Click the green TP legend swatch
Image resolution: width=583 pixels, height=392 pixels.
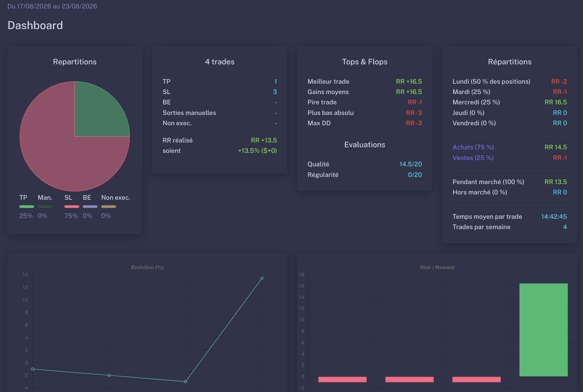(x=27, y=207)
